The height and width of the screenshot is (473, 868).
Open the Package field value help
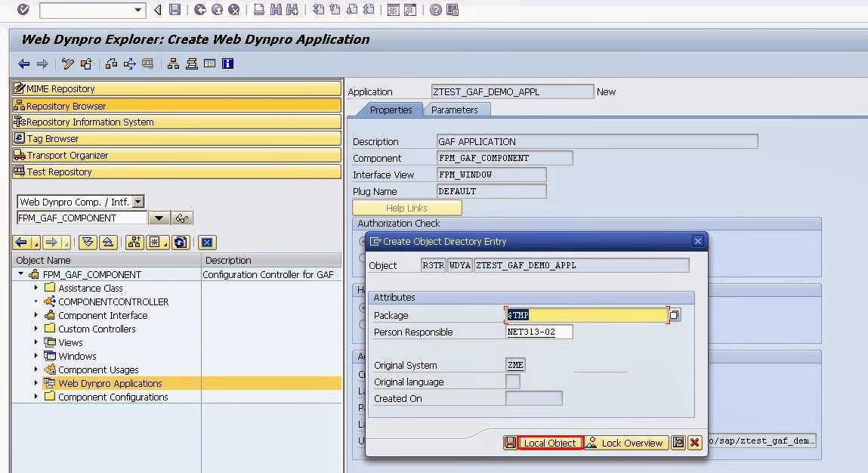[x=675, y=315]
